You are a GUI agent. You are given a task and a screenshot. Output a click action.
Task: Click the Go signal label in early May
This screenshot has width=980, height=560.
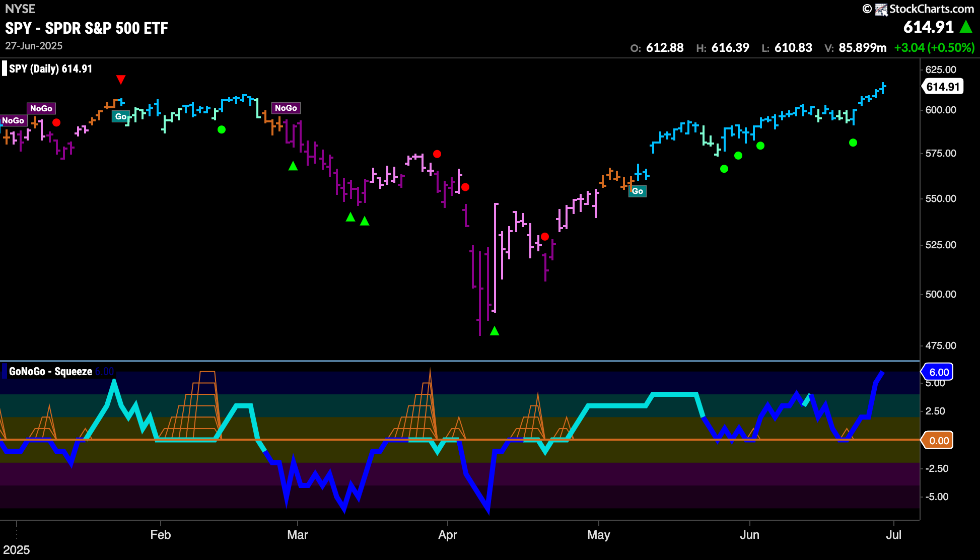coord(638,191)
